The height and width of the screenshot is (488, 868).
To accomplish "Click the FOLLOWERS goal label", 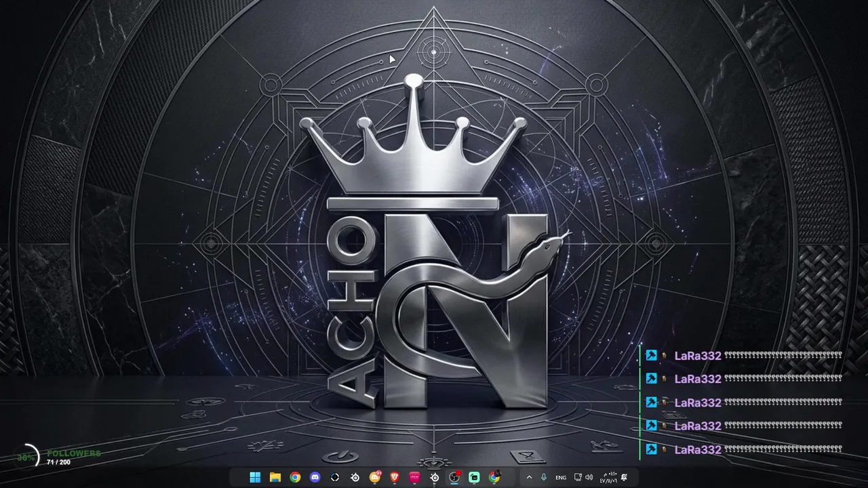I will pyautogui.click(x=74, y=453).
